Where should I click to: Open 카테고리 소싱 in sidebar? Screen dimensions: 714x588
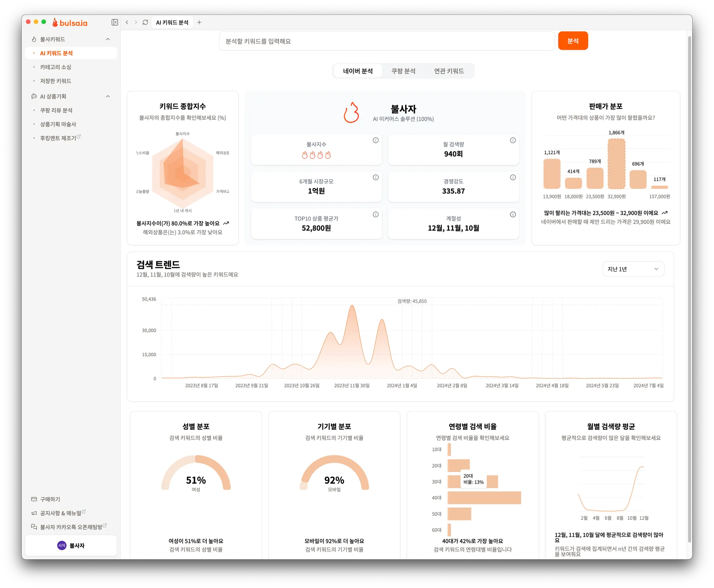tap(55, 67)
